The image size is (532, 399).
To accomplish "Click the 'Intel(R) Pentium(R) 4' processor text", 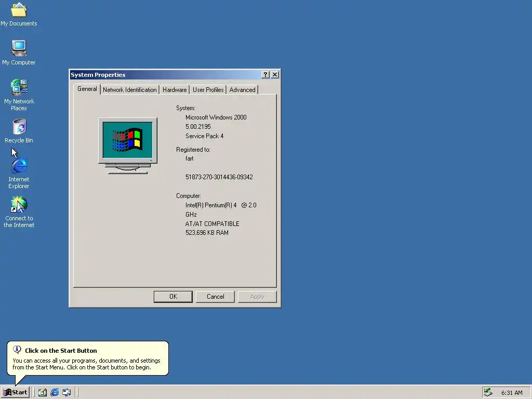I will tap(211, 205).
